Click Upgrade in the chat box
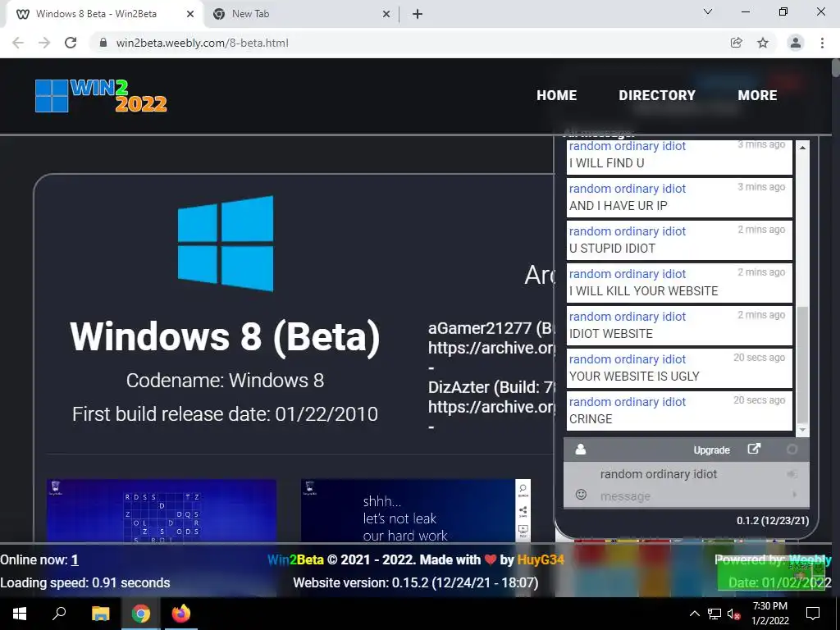840x630 pixels. click(x=711, y=450)
